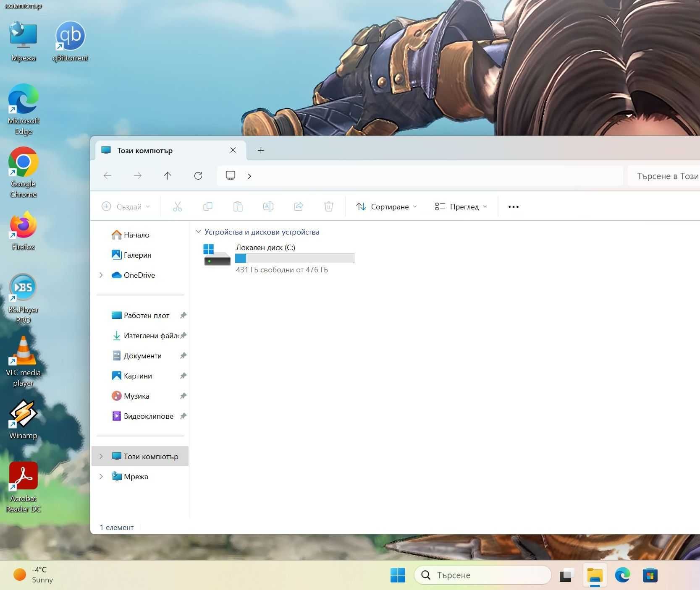Click the Търсене в Този search box
Viewport: 700px width, 590px height.
point(664,176)
